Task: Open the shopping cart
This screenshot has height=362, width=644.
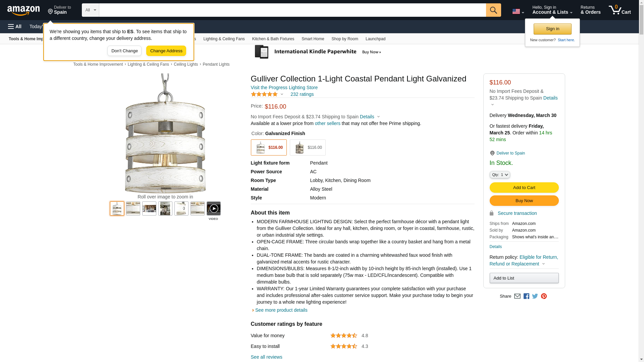Action: (620, 10)
